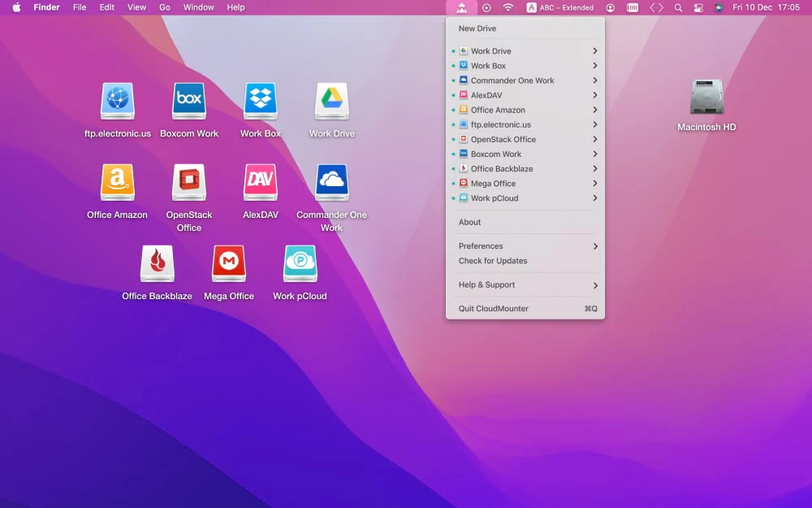This screenshot has width=812, height=508.
Task: Expand the Preferences submenu arrow
Action: click(595, 246)
